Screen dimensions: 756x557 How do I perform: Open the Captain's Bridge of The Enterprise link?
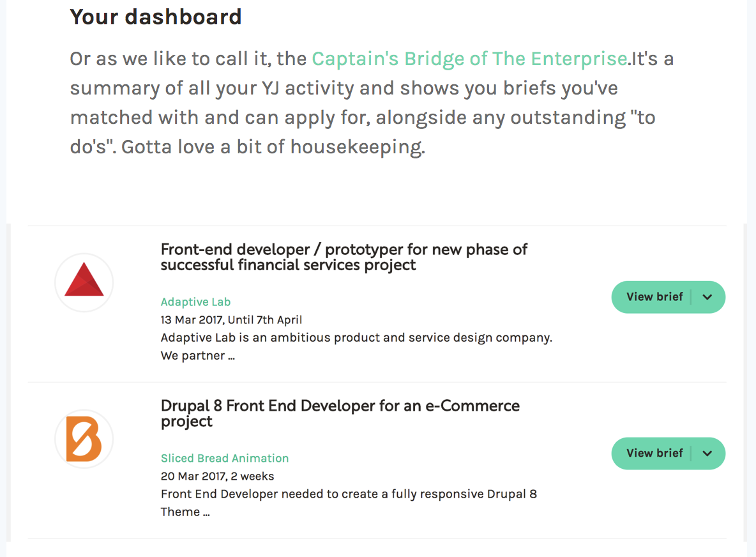[469, 59]
